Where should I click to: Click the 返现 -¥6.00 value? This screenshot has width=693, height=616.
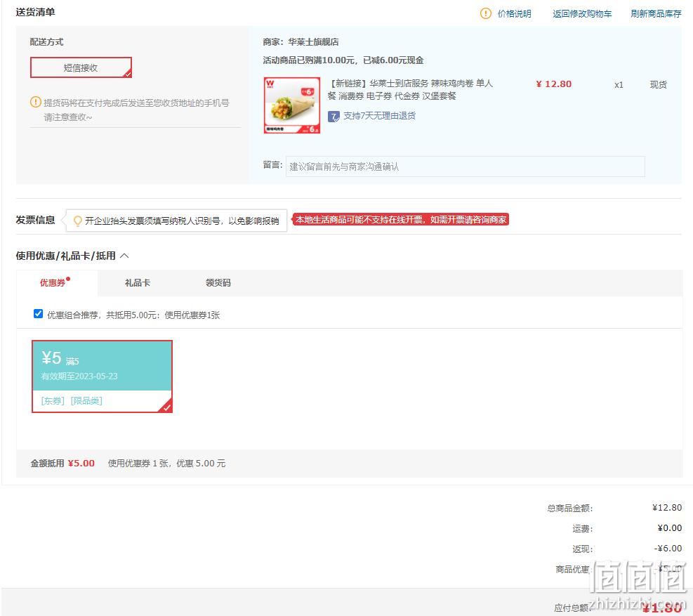point(668,549)
